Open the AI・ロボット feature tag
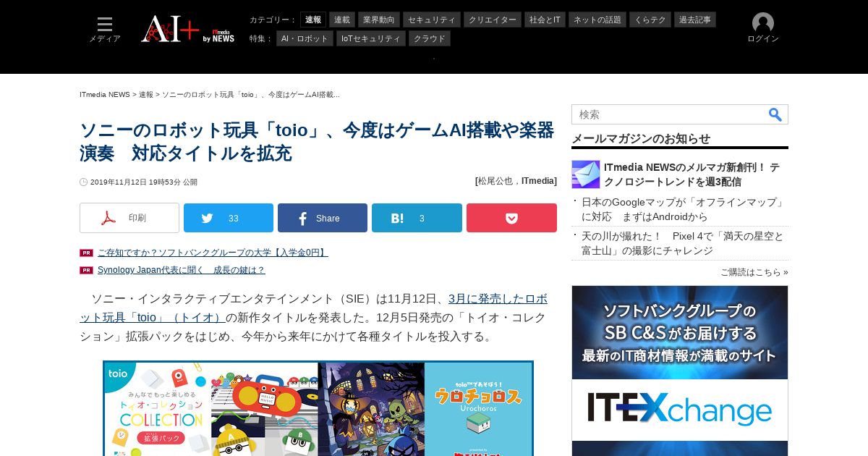 point(305,38)
